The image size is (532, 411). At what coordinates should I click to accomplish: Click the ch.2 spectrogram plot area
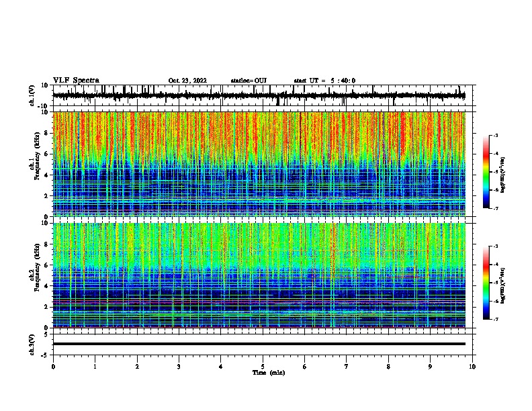click(x=259, y=275)
